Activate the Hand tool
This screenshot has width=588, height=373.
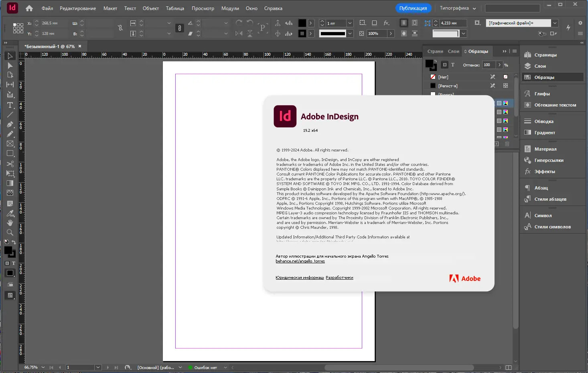tap(10, 223)
